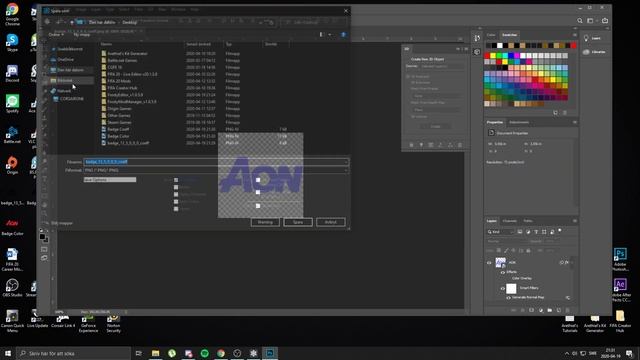
Task: Click the Warning button in save dialog
Action: pos(265,222)
